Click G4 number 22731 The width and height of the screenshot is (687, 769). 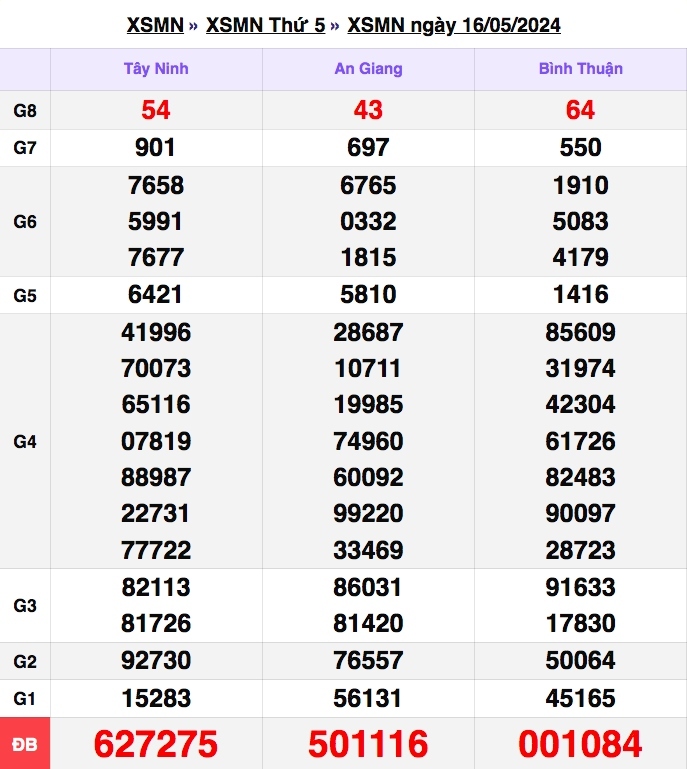(x=155, y=514)
